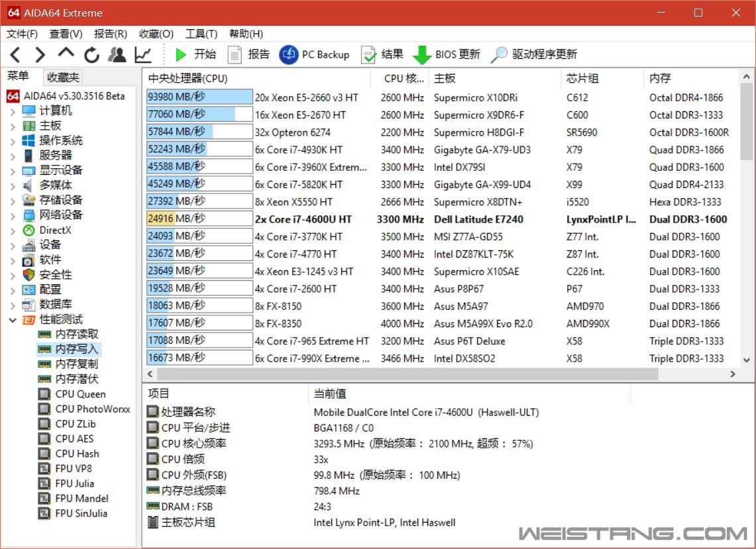Sort by 内存 column header
This screenshot has width=756, height=549.
coord(691,78)
